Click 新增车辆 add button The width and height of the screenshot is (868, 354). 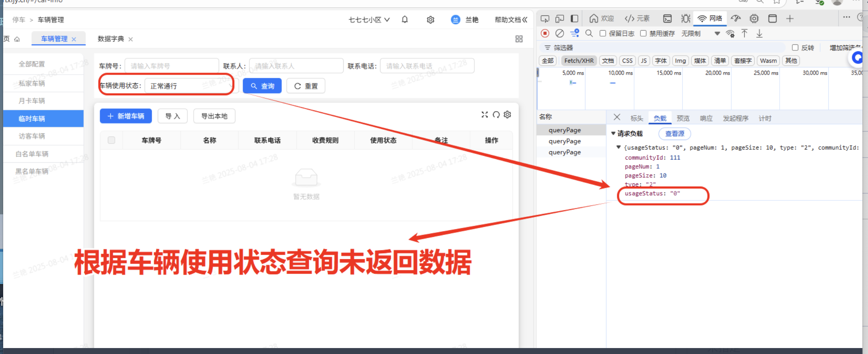126,116
